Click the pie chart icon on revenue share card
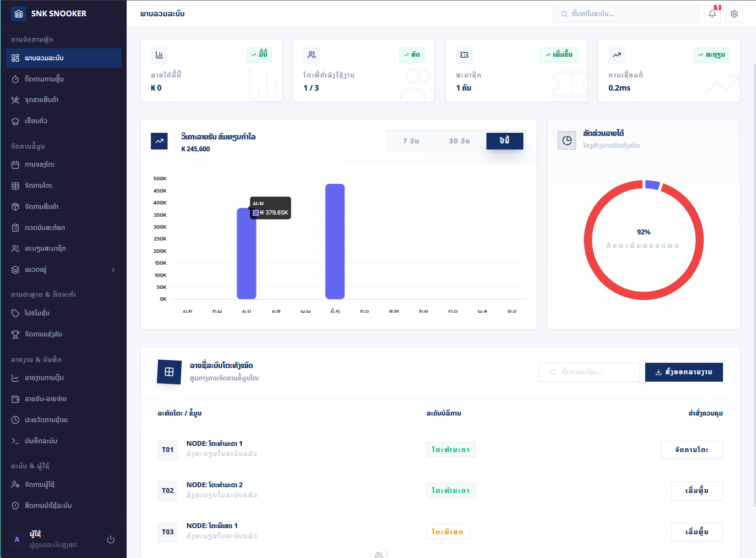This screenshot has height=558, width=756. pyautogui.click(x=567, y=140)
